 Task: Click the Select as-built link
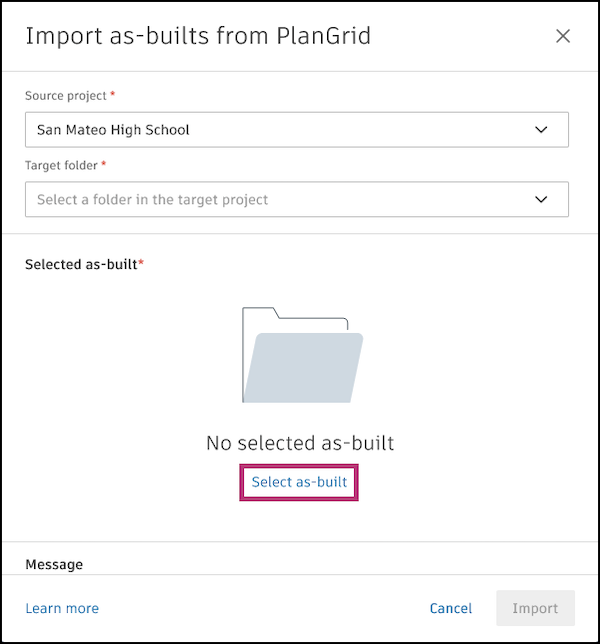tap(299, 482)
